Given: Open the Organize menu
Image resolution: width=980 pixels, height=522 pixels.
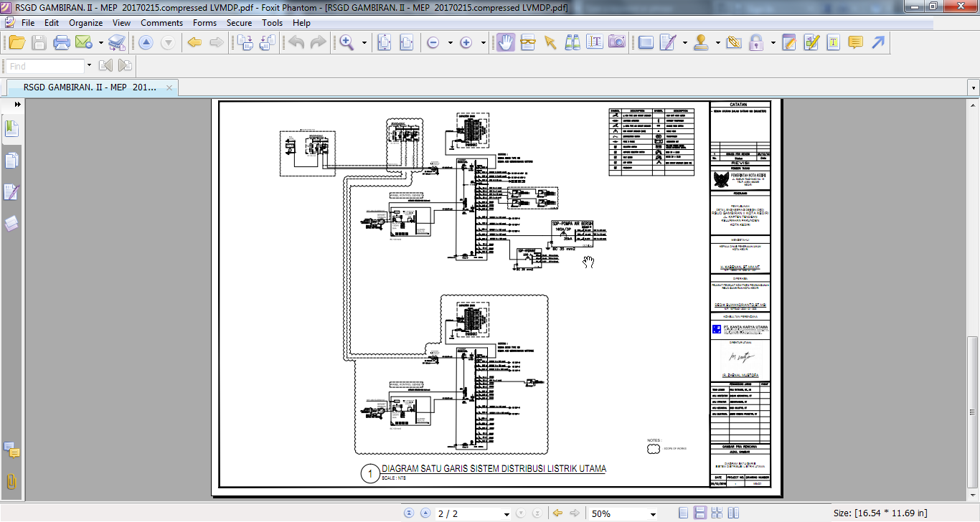Looking at the screenshot, I should pos(85,23).
